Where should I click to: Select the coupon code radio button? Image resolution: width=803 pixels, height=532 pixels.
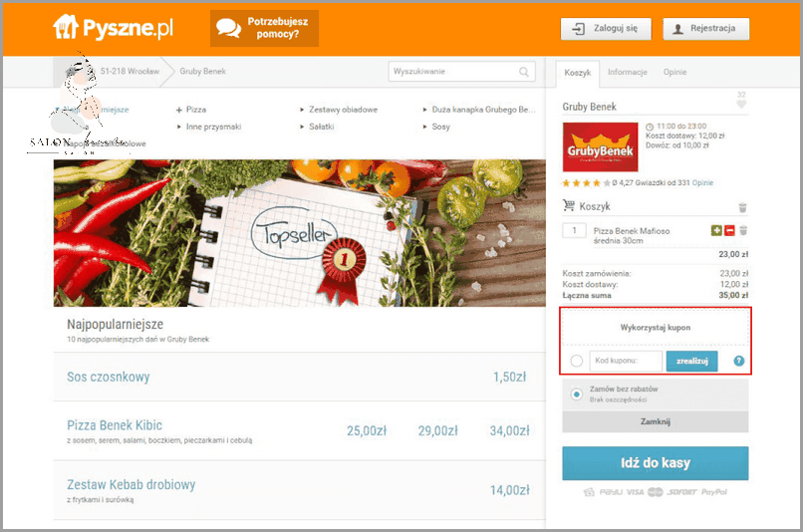pos(577,361)
